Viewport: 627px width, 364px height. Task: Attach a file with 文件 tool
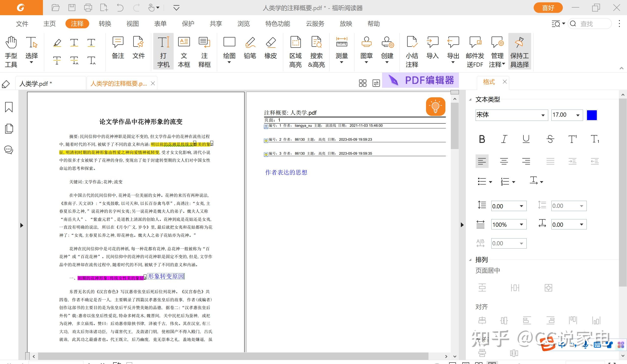[x=138, y=48]
